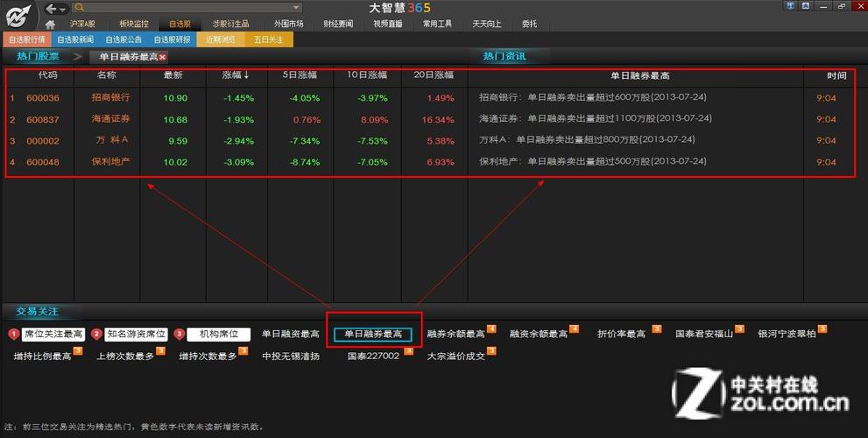This screenshot has height=438, width=868.
Task: Open the 涉股衍生品 menu
Action: (230, 24)
